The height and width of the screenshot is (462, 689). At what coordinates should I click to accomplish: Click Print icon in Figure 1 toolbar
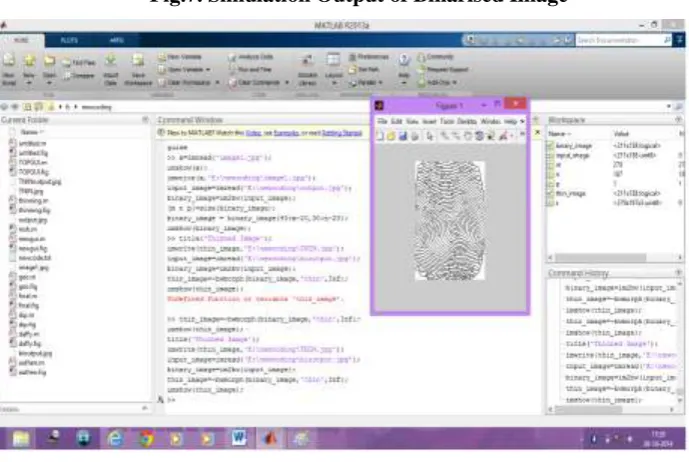point(414,136)
